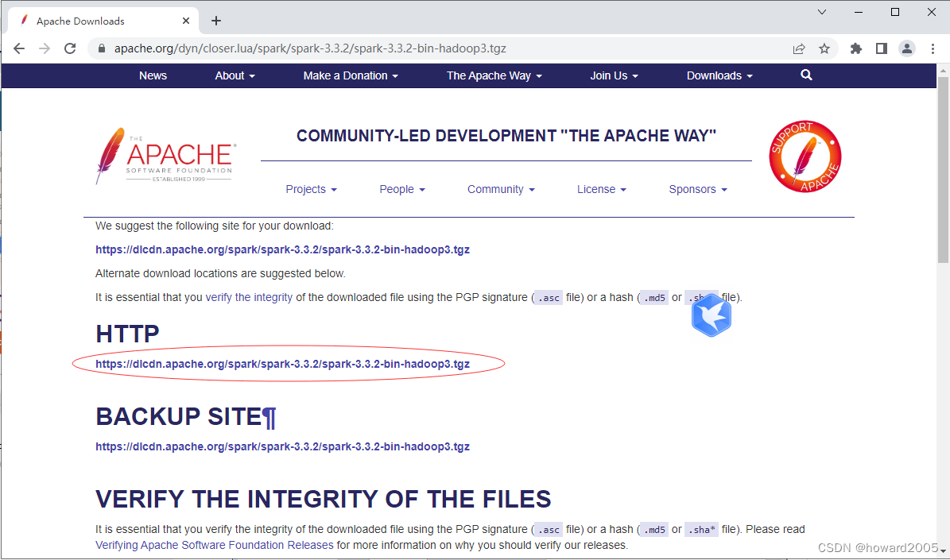Expand the Make a Donation dropdown
The height and width of the screenshot is (560, 950).
pos(351,75)
